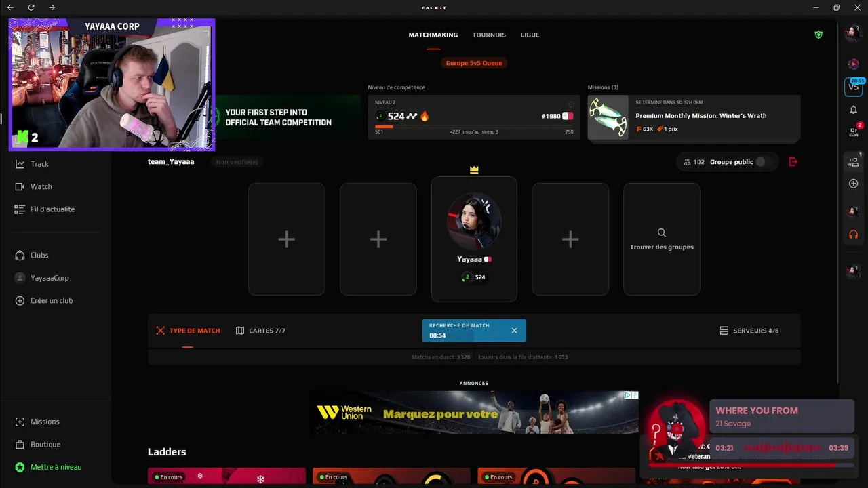Click the Europe 5v5 Queue pill
This screenshot has height=488, width=868.
click(474, 63)
